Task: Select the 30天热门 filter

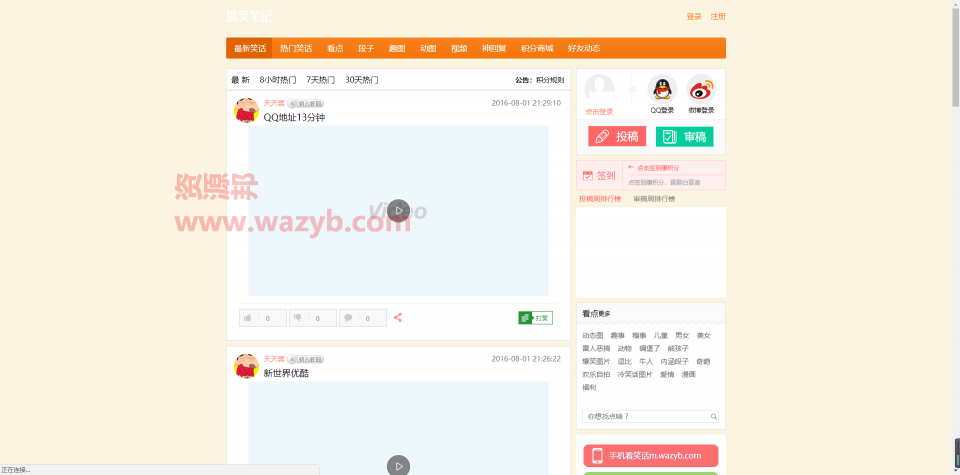Action: click(x=362, y=80)
